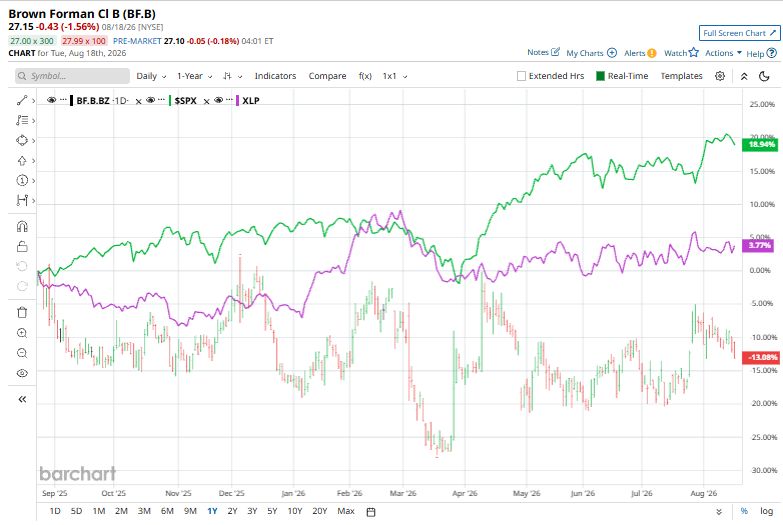
Task: Collapse the left drawing toolbar
Action: point(22,399)
